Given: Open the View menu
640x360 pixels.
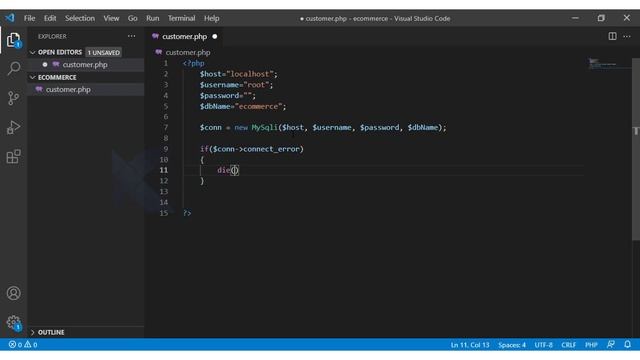Looking at the screenshot, I should pyautogui.click(x=111, y=18).
